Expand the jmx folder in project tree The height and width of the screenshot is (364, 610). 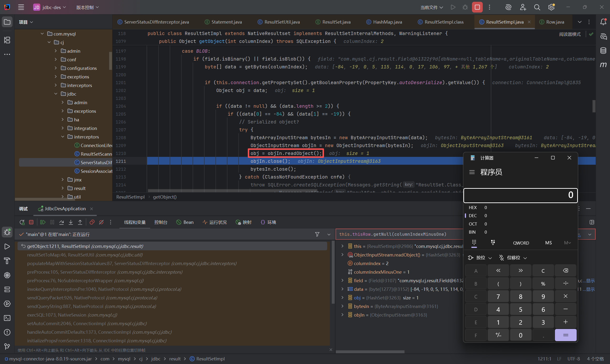click(x=63, y=180)
